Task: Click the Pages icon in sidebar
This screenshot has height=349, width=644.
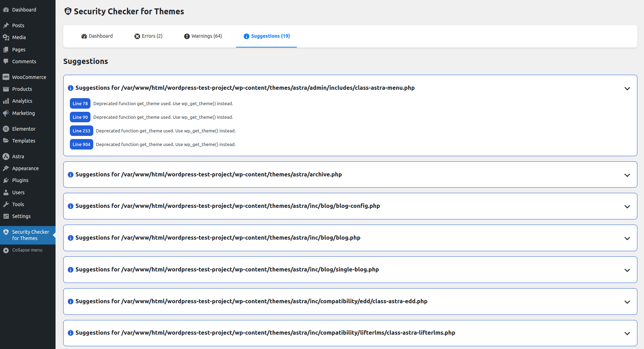Action: pyautogui.click(x=6, y=50)
